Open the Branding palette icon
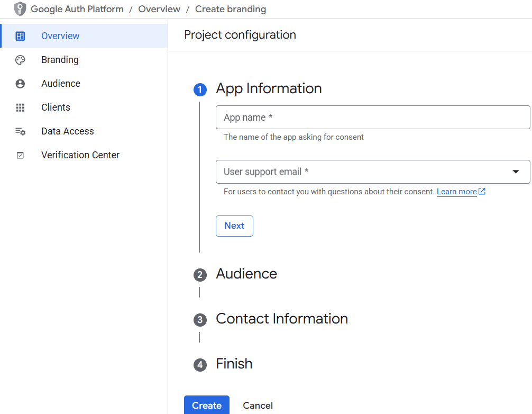 (20, 59)
